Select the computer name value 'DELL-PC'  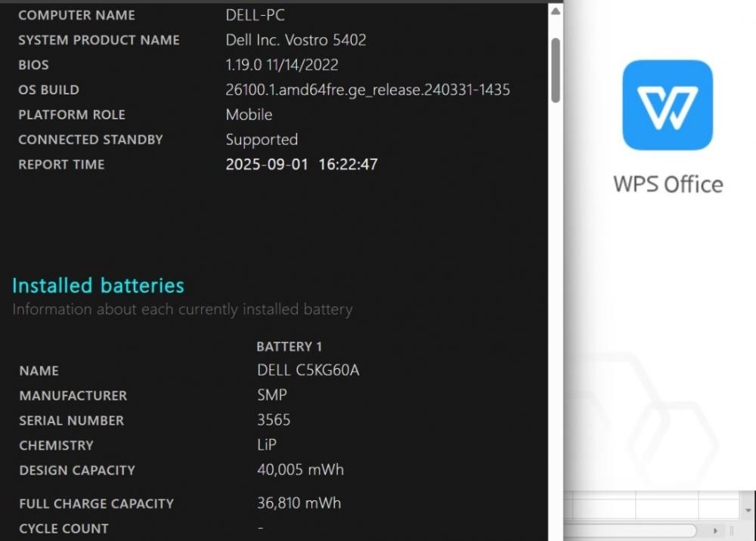point(255,15)
